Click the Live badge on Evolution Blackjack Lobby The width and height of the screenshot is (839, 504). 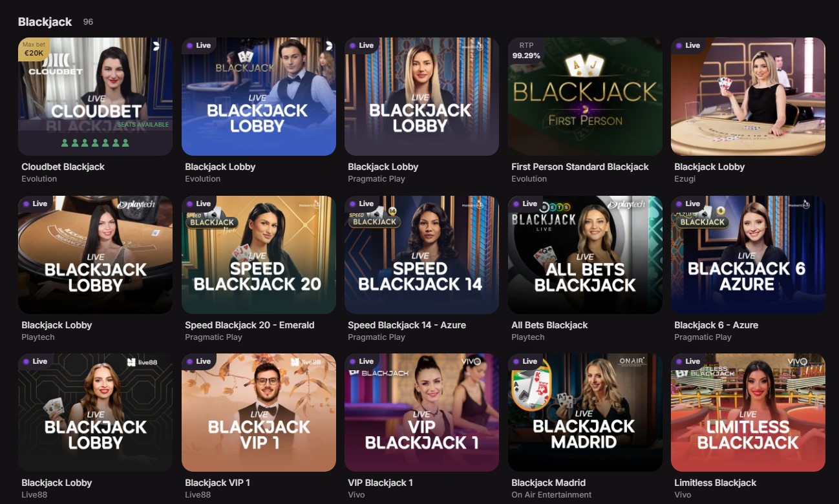[x=199, y=45]
